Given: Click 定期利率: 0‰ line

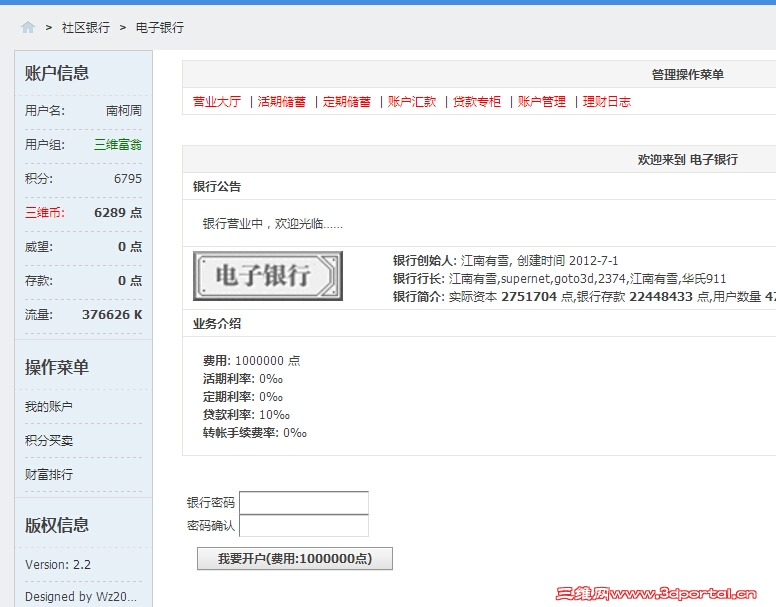Looking at the screenshot, I should click(x=242, y=396).
